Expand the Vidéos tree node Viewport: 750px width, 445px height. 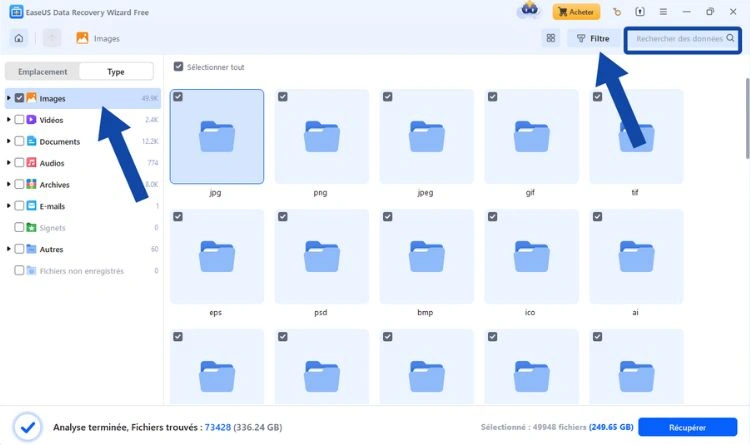(9, 120)
